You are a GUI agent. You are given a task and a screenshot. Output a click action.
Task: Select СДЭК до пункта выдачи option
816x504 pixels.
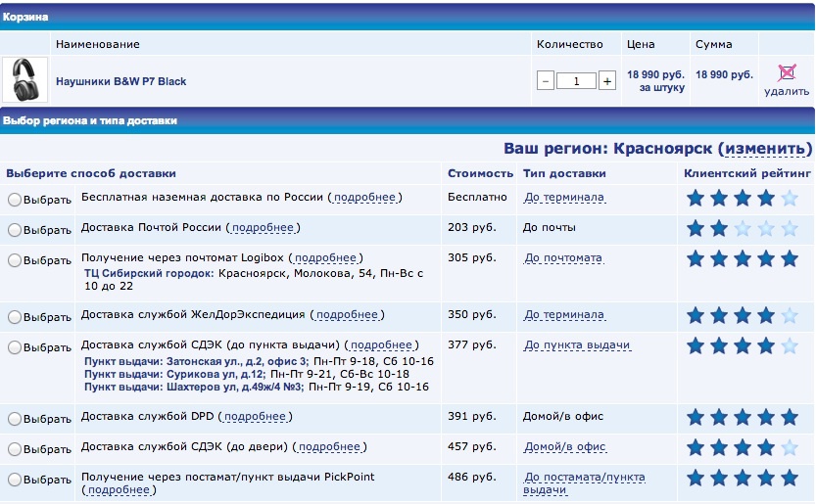click(15, 346)
